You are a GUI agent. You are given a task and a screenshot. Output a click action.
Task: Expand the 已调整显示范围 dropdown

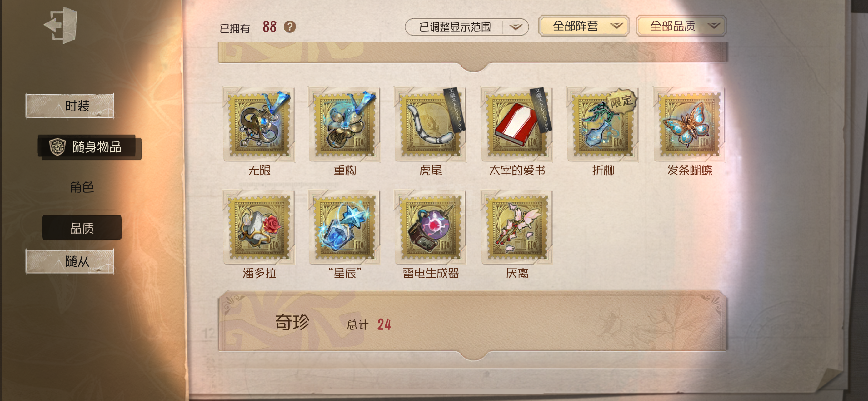466,27
